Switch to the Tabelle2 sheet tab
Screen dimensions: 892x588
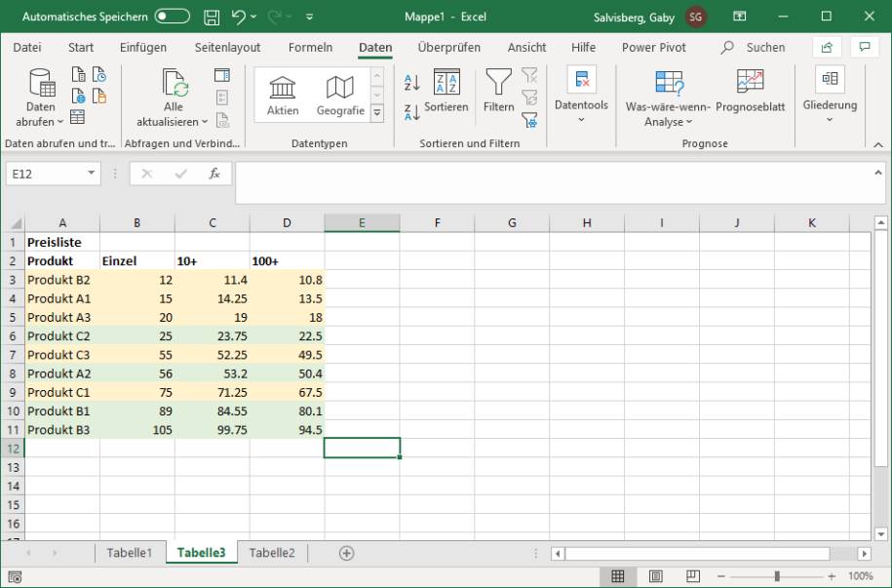coord(272,553)
